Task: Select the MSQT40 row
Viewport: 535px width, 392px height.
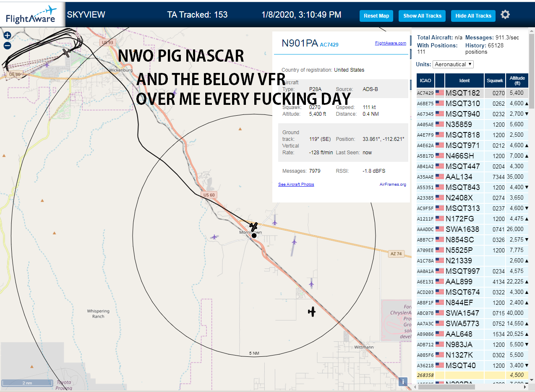Action: point(472,365)
